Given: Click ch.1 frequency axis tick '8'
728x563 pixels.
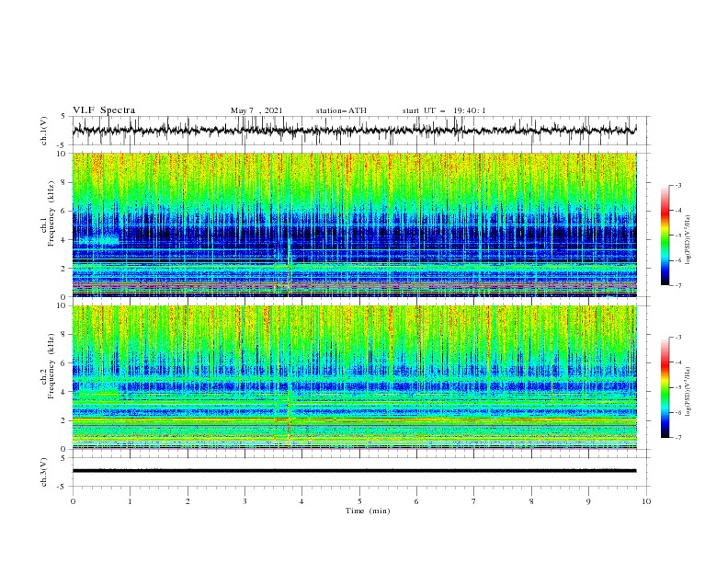Looking at the screenshot, I should click(x=64, y=182).
